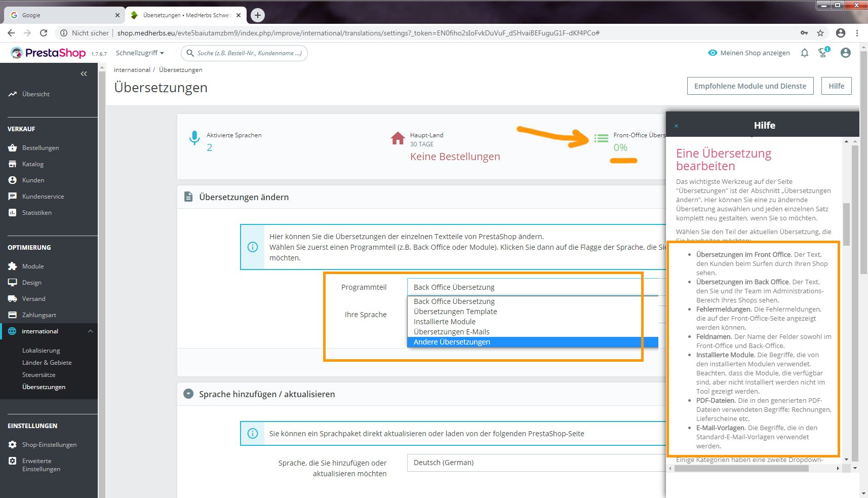Choose Installierte Module option
This screenshot has height=498, width=868.
[x=532, y=322]
